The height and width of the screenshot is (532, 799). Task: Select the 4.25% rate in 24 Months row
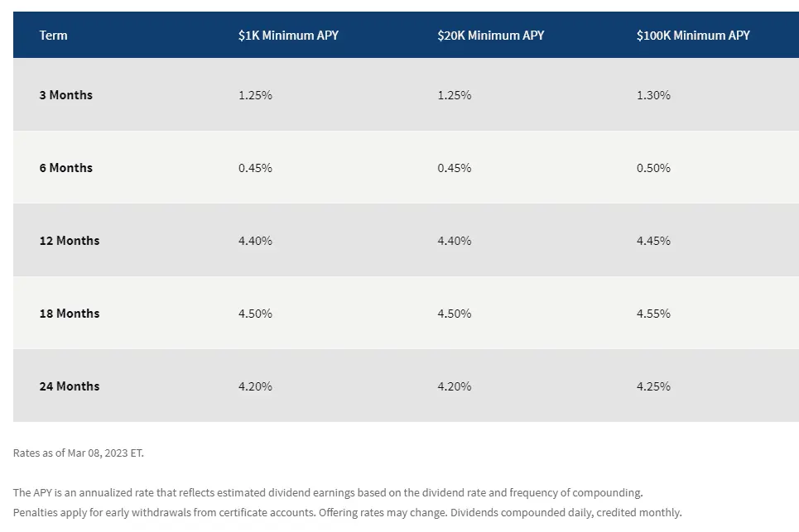coord(653,386)
